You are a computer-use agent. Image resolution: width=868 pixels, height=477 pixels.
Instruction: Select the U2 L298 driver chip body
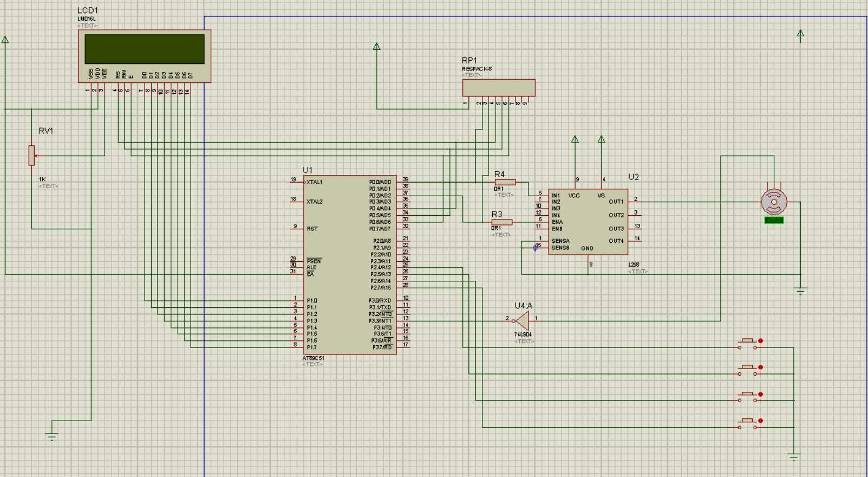pyautogui.click(x=588, y=222)
